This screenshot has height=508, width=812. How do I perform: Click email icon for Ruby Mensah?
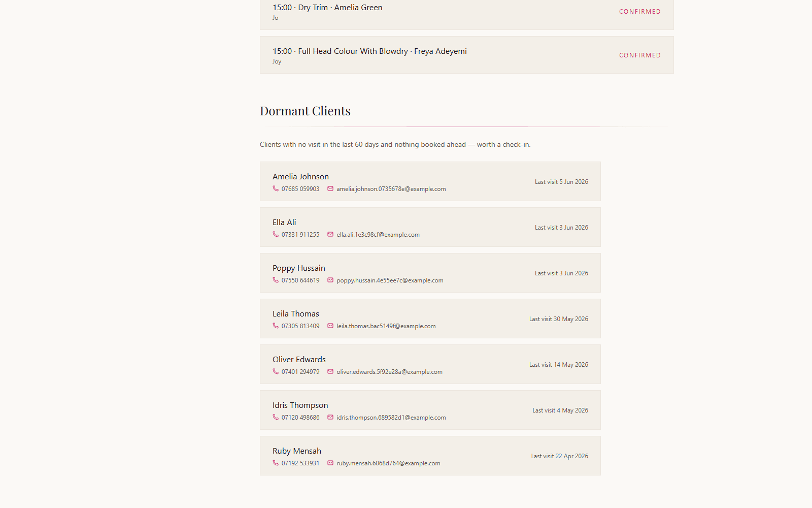pyautogui.click(x=330, y=463)
